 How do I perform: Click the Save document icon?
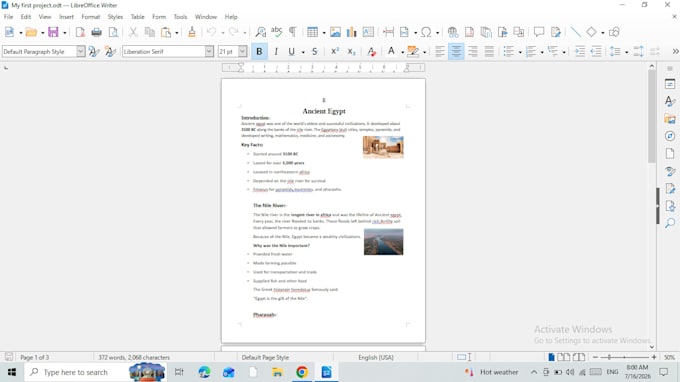point(53,32)
